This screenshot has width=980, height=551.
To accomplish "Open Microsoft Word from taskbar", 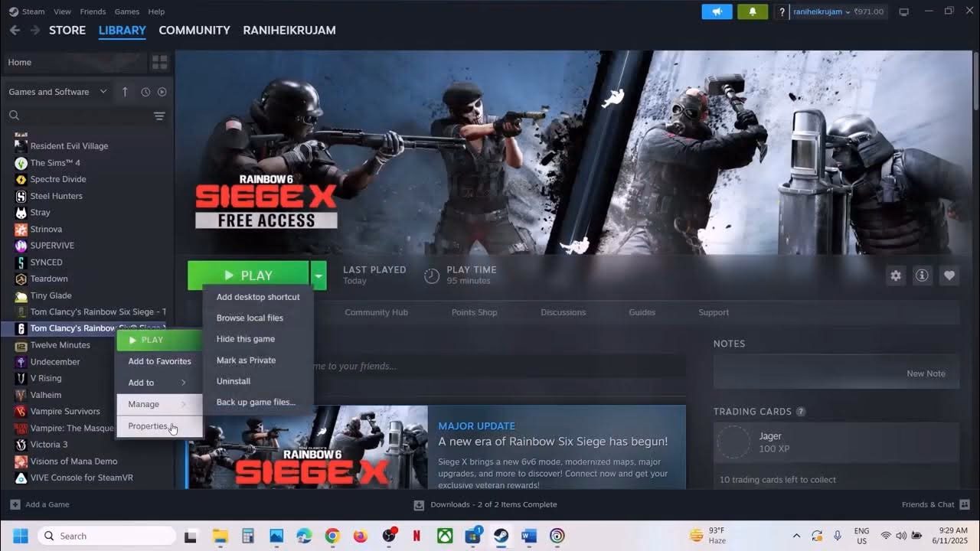I will point(529,536).
